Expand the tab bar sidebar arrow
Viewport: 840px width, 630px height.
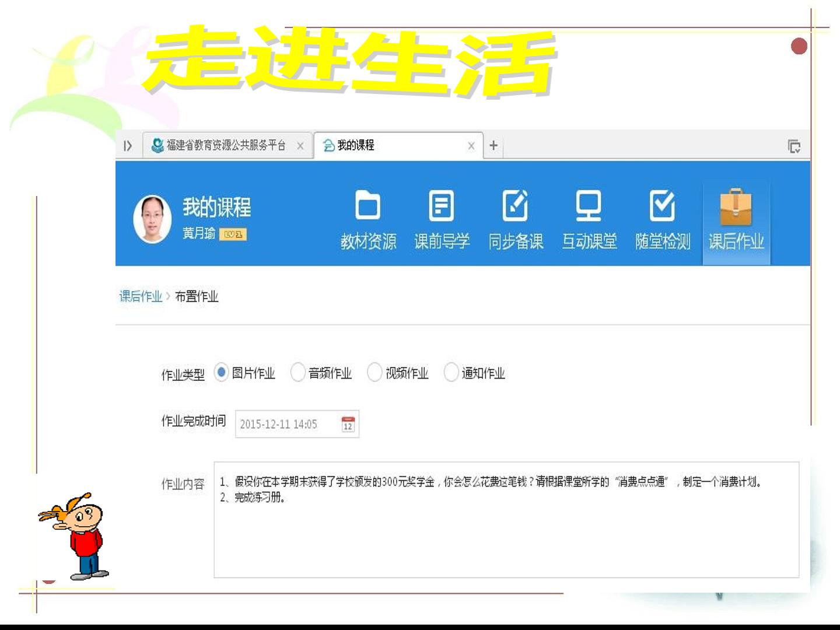[x=128, y=146]
